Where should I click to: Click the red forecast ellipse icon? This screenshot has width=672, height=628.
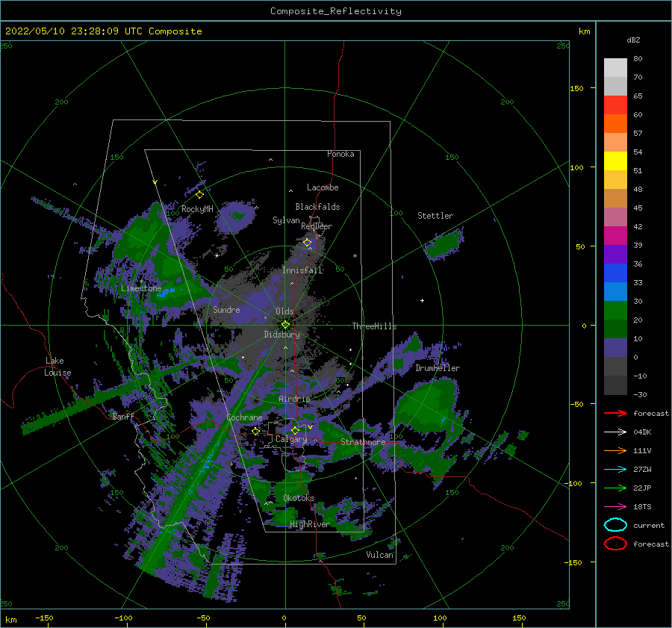[615, 544]
